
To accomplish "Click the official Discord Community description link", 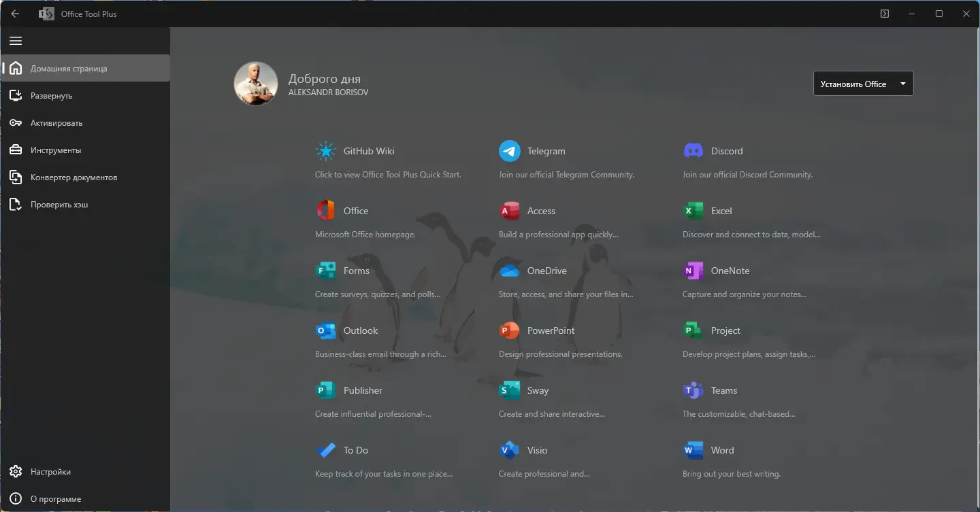I will 748,175.
